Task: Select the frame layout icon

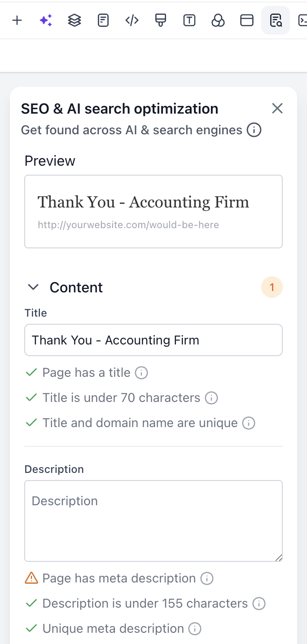Action: 246,20
